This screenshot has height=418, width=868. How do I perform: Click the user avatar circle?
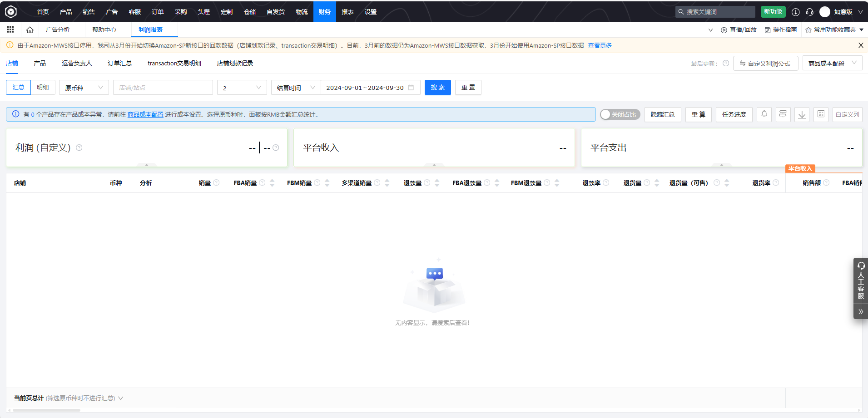click(825, 12)
